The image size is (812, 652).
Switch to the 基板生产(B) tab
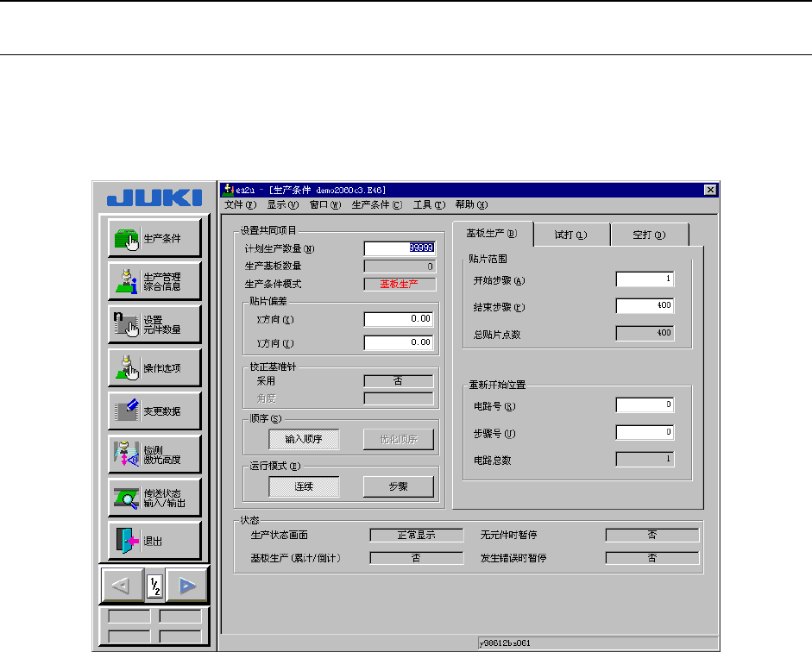(x=492, y=234)
